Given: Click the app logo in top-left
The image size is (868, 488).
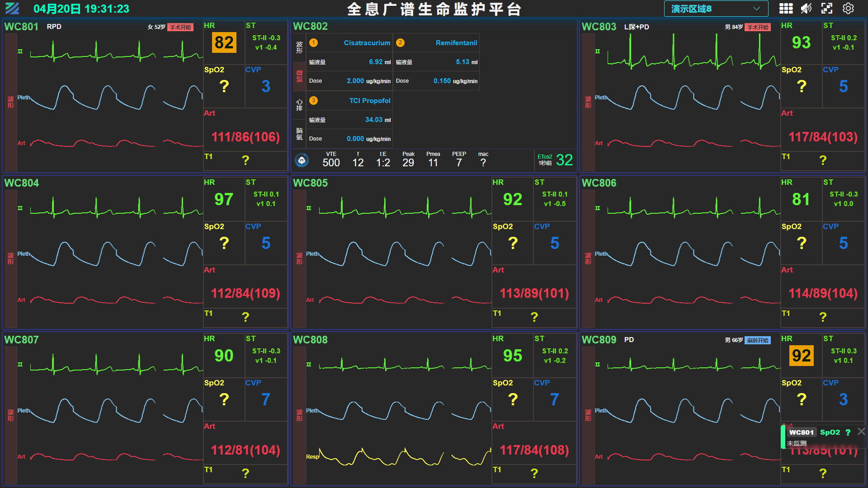Looking at the screenshot, I should pos(12,9).
